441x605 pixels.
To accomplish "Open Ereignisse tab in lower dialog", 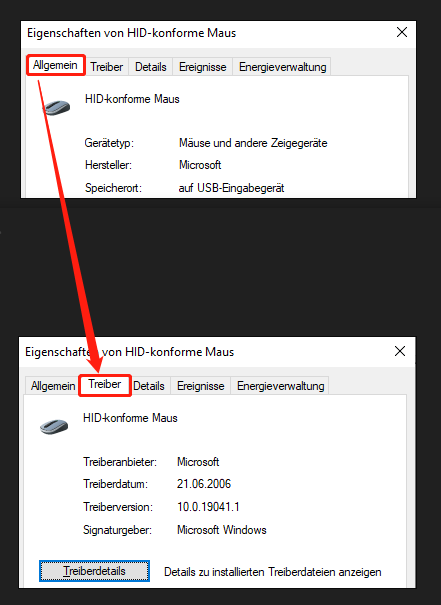I will tap(201, 386).
